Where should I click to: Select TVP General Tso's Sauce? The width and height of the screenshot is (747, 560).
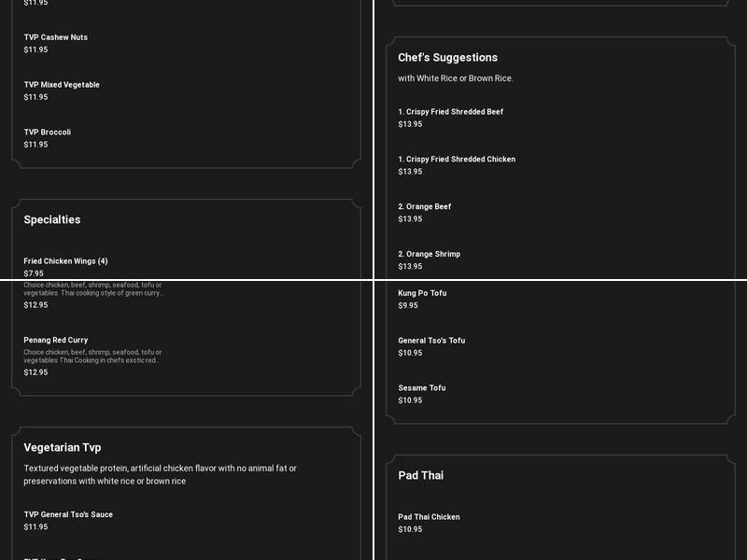tap(68, 514)
